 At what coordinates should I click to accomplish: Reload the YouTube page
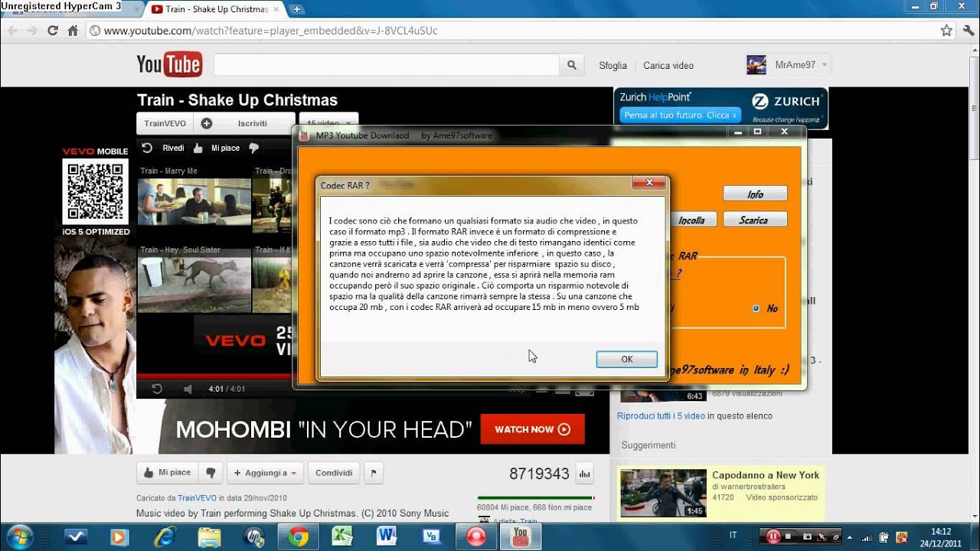(x=53, y=31)
